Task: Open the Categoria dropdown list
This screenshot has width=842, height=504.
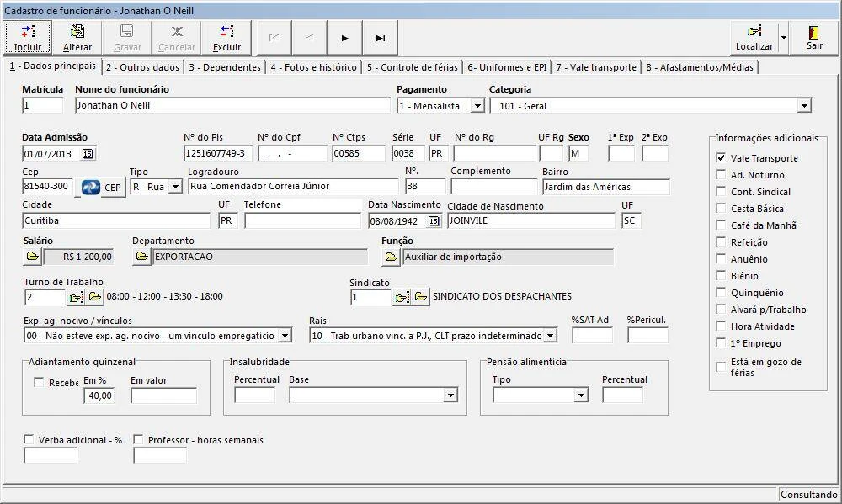Action: coord(804,106)
